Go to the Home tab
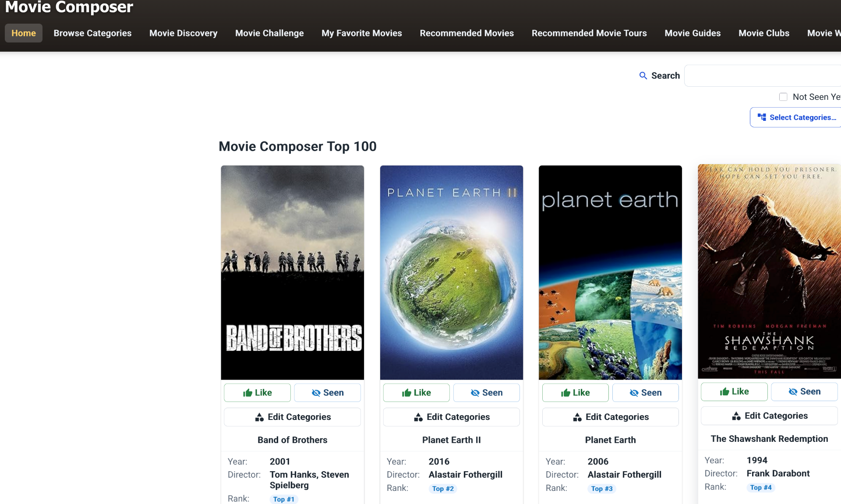Screen dimensions: 841x504 [x=24, y=33]
